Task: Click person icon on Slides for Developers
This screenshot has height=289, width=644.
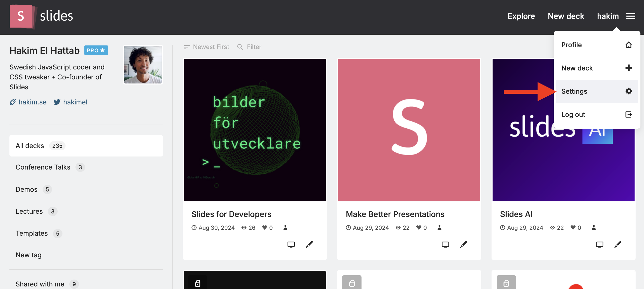Action: pos(285,227)
